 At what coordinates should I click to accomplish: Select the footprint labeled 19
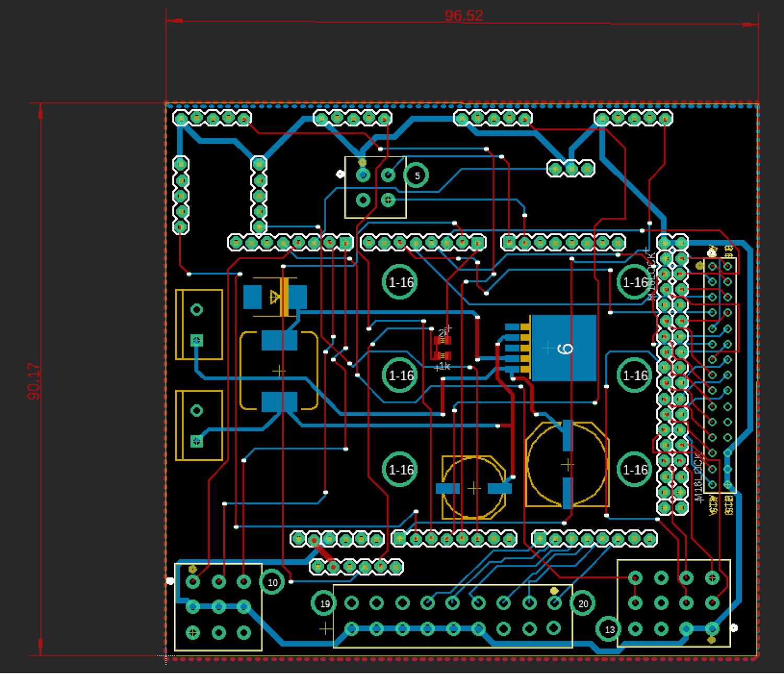tap(325, 603)
